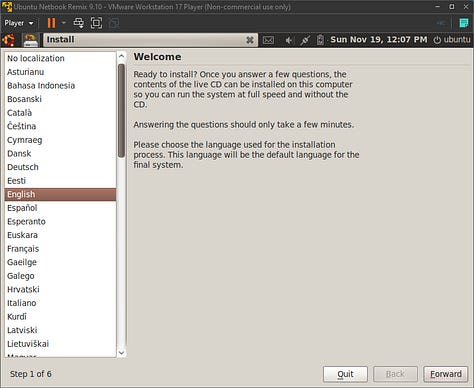This screenshot has height=388, width=474.
Task: Open the VMware notes icon at right
Action: (x=464, y=23)
